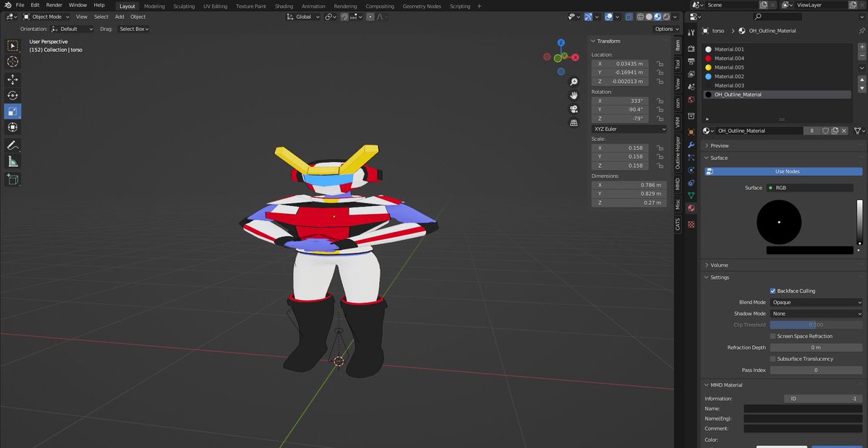Toggle Backface Culling checkbox
The height and width of the screenshot is (448, 868).
point(773,291)
